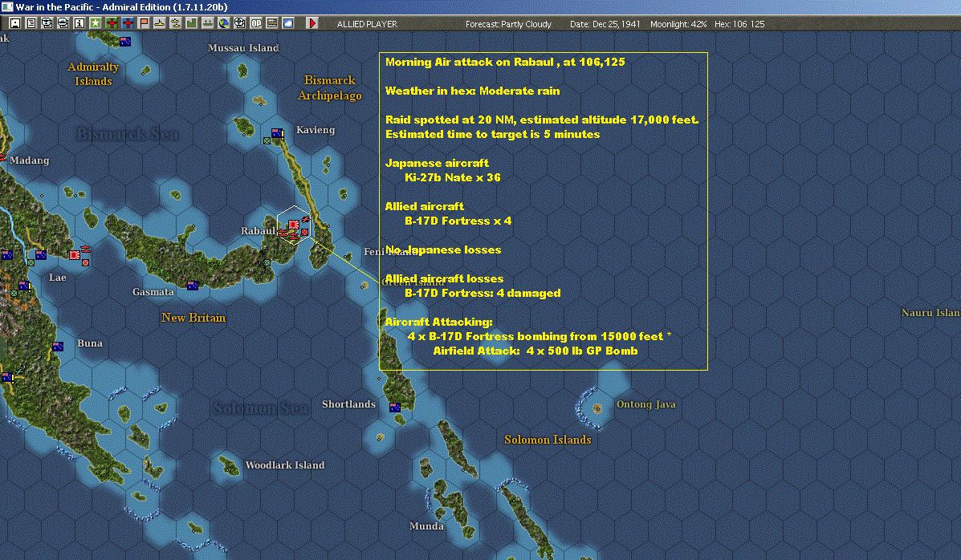Click the Ontong Java atoll hex
The image size is (961, 560).
click(597, 408)
